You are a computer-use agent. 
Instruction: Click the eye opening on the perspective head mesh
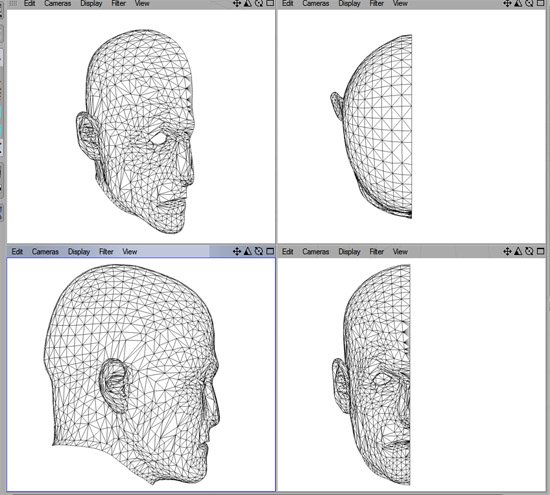[x=159, y=138]
